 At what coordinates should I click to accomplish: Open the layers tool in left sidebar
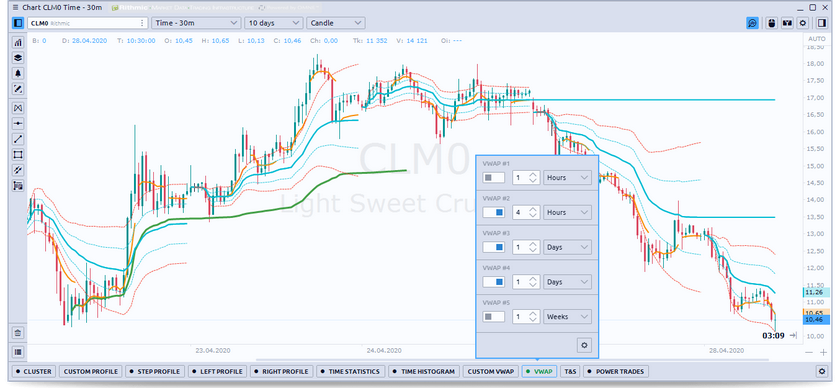(18, 58)
